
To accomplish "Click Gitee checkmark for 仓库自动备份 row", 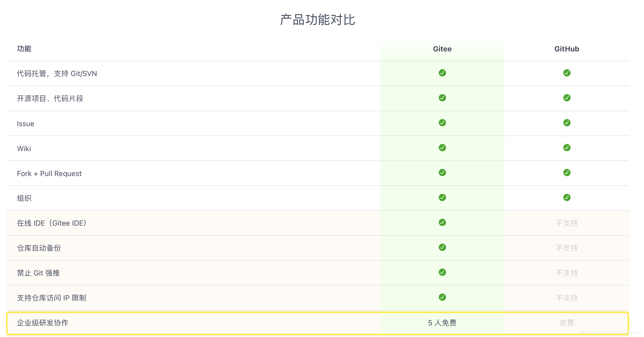I will pyautogui.click(x=442, y=247).
